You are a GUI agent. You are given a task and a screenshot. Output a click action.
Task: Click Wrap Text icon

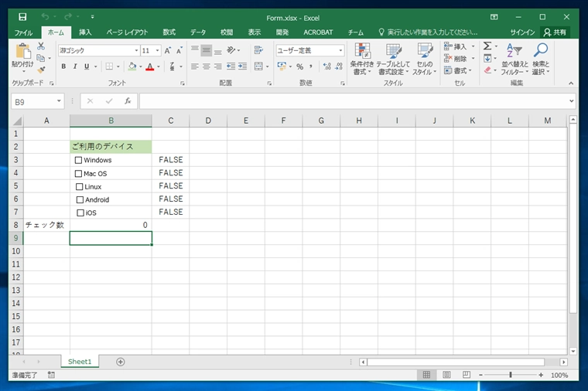(258, 49)
